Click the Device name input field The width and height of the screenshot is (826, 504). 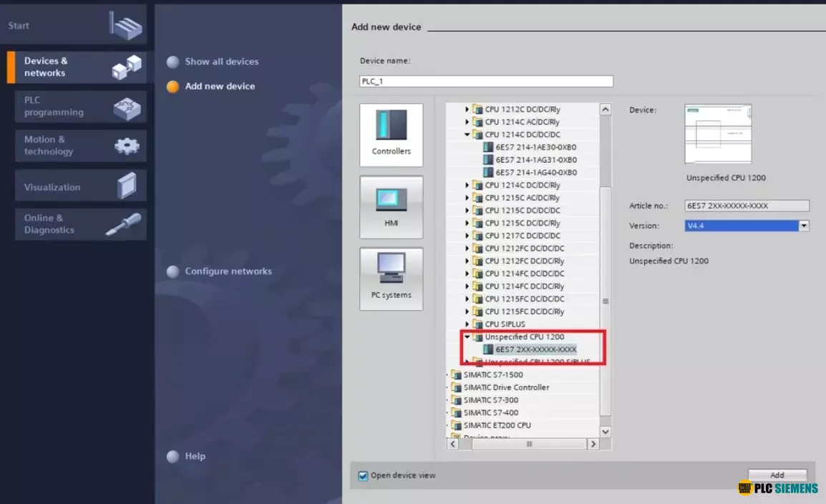pos(486,82)
